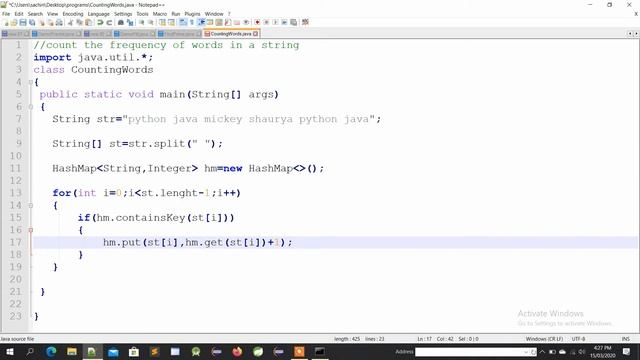640x360 pixels.
Task: Open the Encoding menu
Action: (x=73, y=14)
